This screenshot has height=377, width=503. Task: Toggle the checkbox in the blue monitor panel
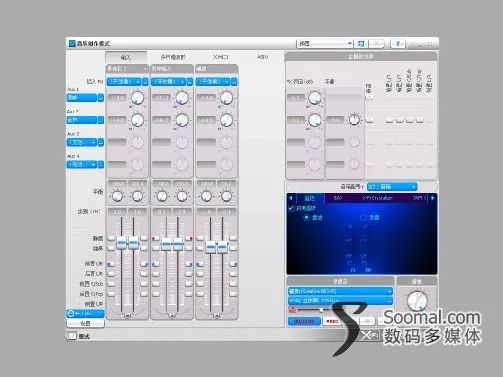(x=291, y=208)
